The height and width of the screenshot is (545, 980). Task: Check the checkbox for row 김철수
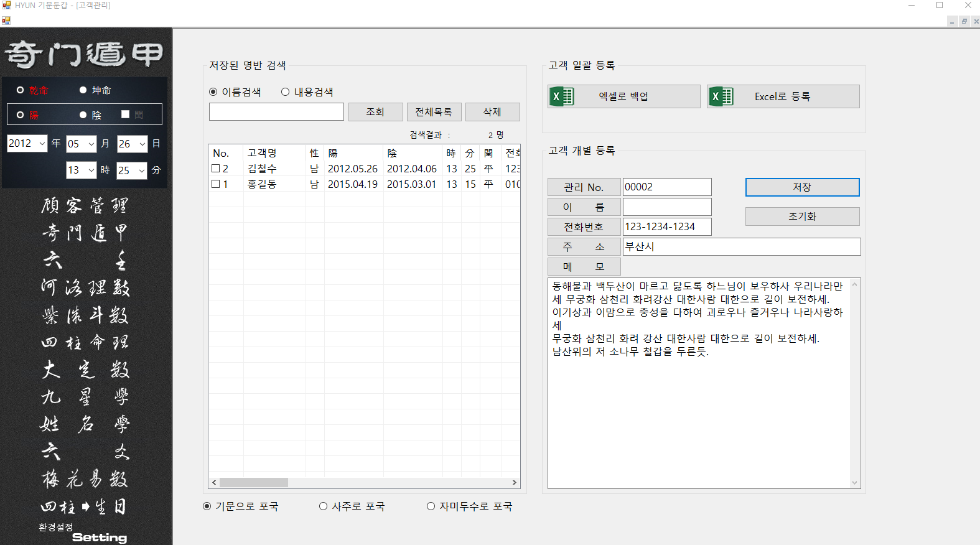tap(216, 169)
